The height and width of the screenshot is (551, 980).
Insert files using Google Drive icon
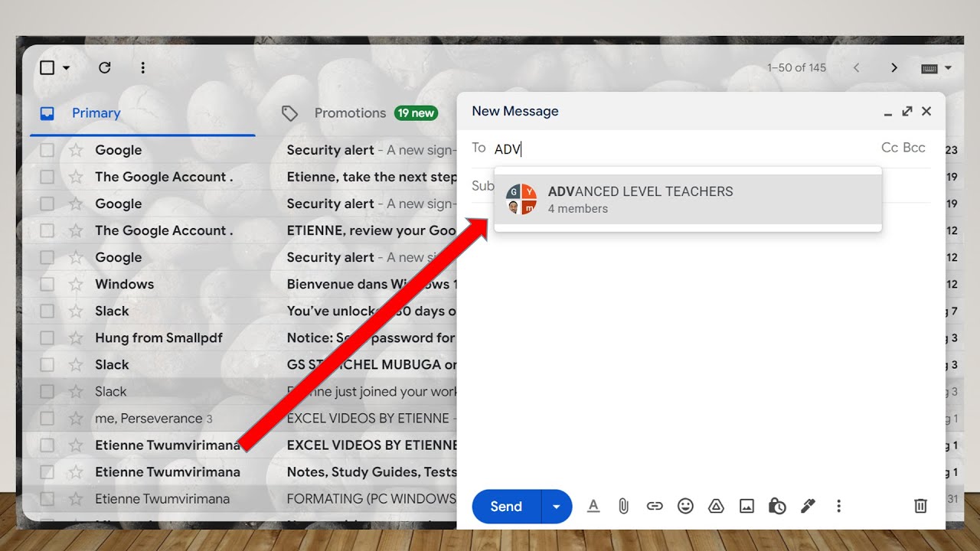click(x=716, y=506)
